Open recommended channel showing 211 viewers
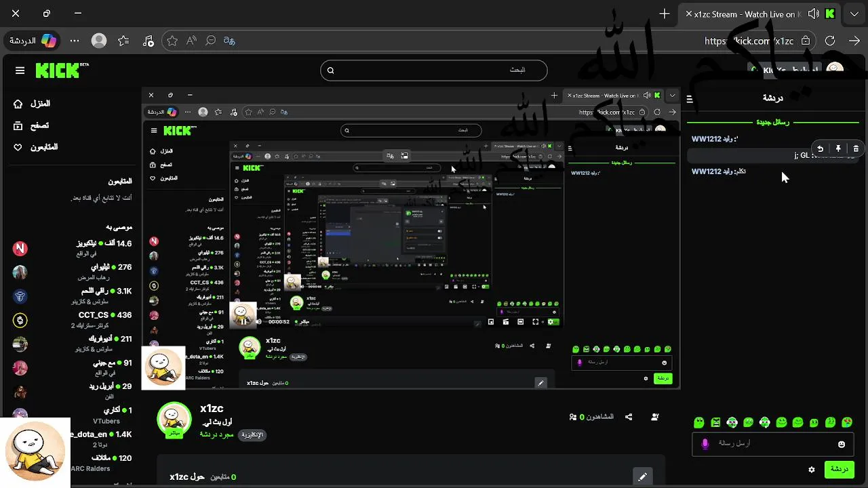Image resolution: width=868 pixels, height=488 pixels. (71, 343)
